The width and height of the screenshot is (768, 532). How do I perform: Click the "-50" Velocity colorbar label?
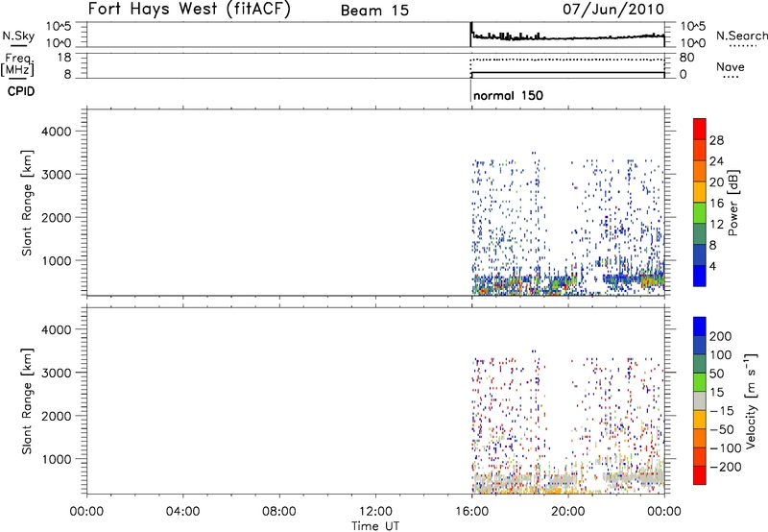point(721,429)
